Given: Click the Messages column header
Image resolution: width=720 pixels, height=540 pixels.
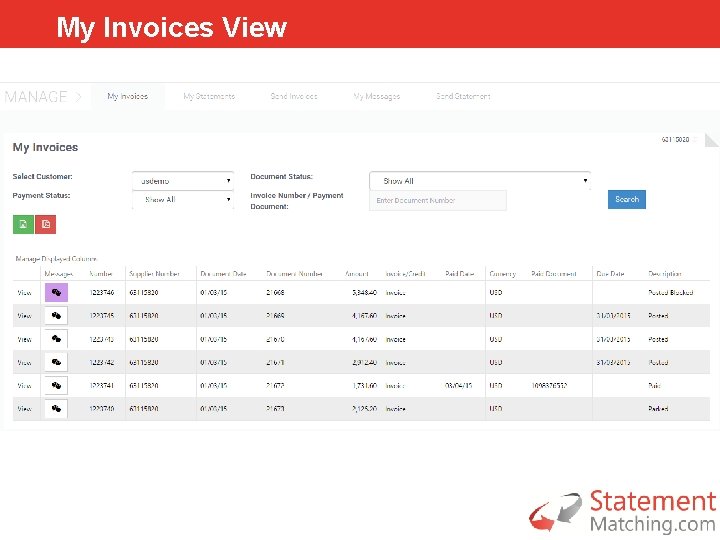Looking at the screenshot, I should coord(59,274).
